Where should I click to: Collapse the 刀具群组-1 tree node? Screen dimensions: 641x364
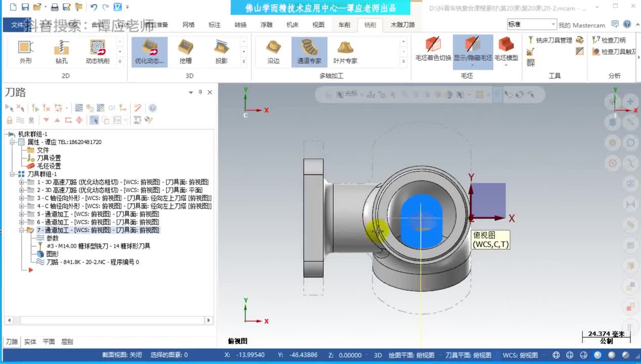[x=12, y=174]
